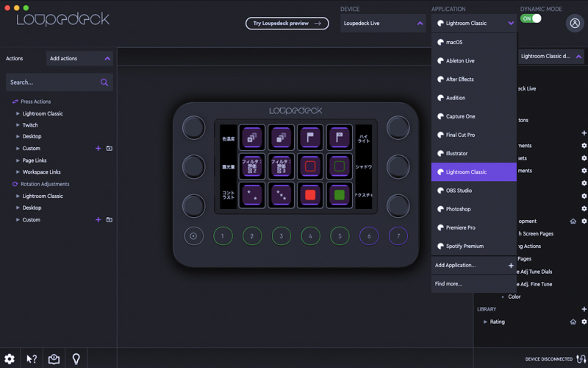Open gear settings on Rating row

[584, 322]
